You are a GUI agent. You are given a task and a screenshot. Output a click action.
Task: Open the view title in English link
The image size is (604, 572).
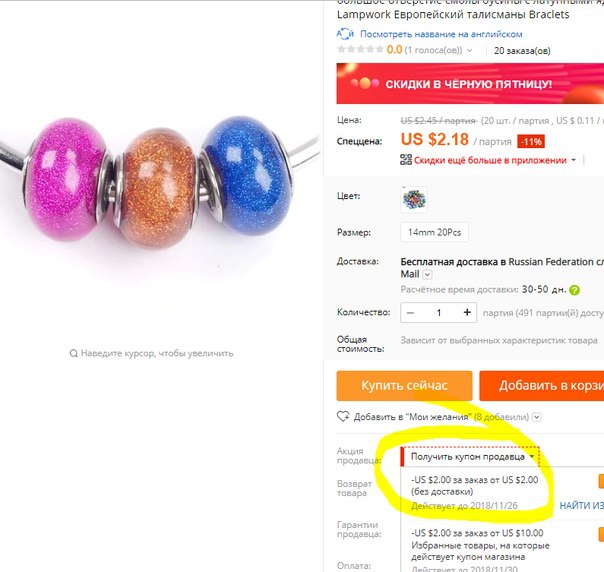441,34
